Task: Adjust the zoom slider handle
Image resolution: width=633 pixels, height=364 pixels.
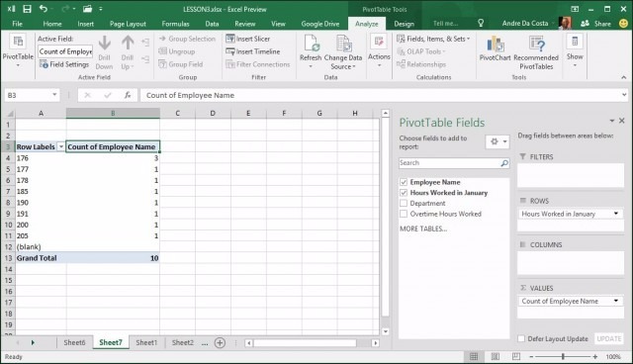Action: coord(563,356)
